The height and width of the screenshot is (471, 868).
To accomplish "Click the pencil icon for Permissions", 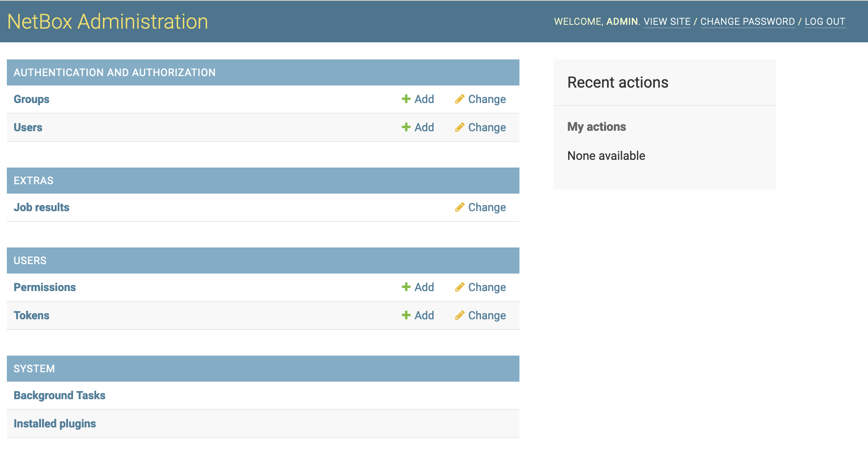I will (460, 287).
